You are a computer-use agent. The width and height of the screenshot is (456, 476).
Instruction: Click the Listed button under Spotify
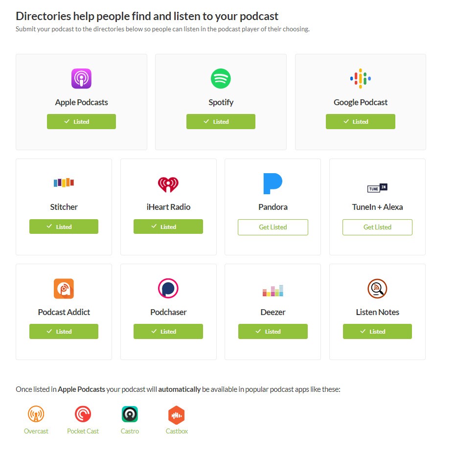(221, 121)
